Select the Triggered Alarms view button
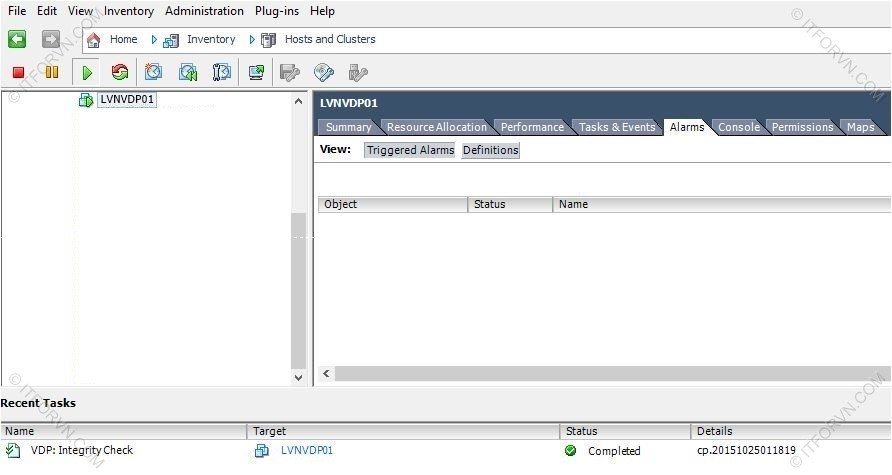The image size is (892, 475). tap(410, 150)
